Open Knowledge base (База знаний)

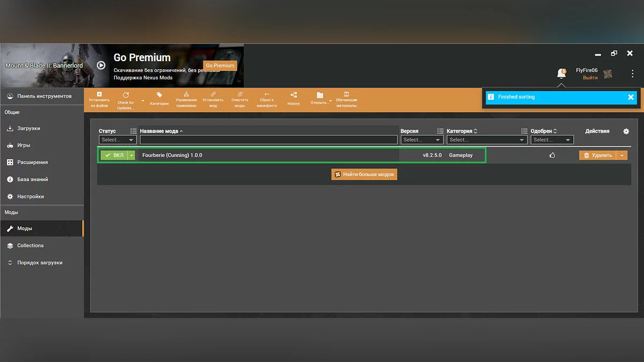[42, 179]
